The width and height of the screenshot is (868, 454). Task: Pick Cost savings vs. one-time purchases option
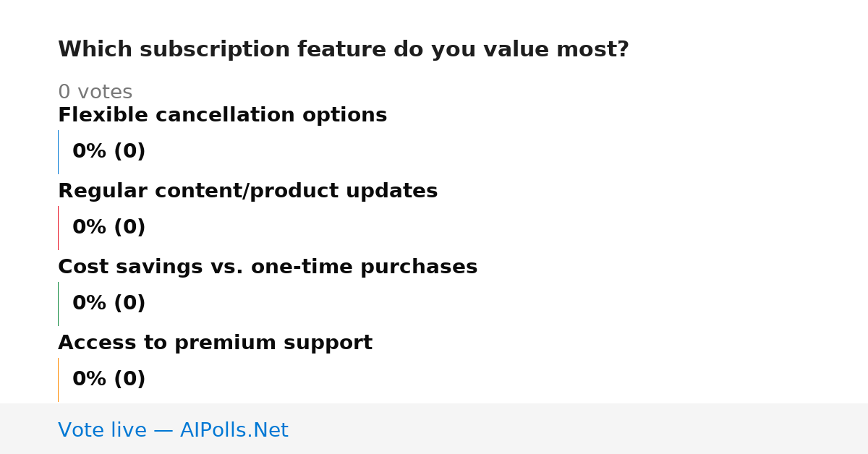click(268, 267)
